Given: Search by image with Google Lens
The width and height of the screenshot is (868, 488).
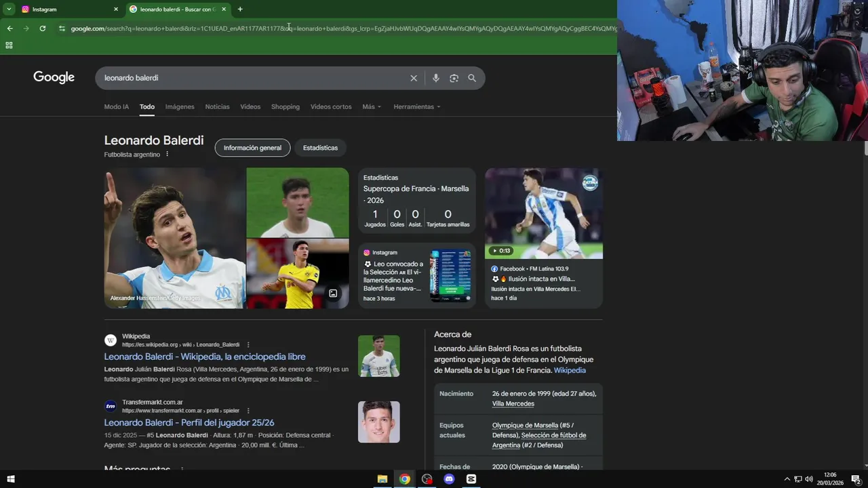Looking at the screenshot, I should (x=454, y=78).
